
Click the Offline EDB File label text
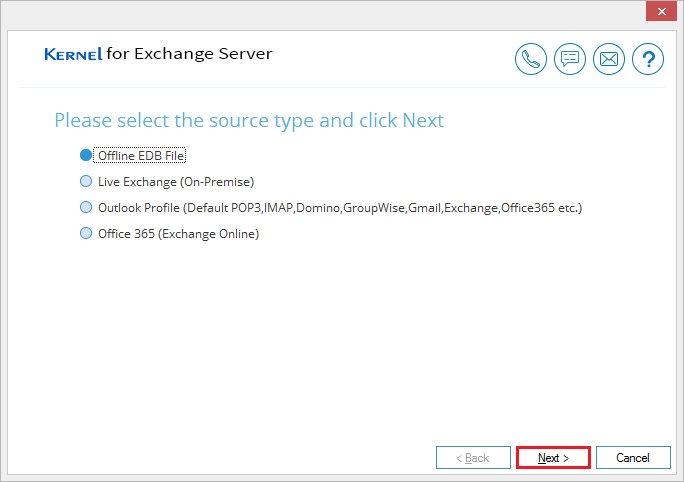click(x=140, y=156)
